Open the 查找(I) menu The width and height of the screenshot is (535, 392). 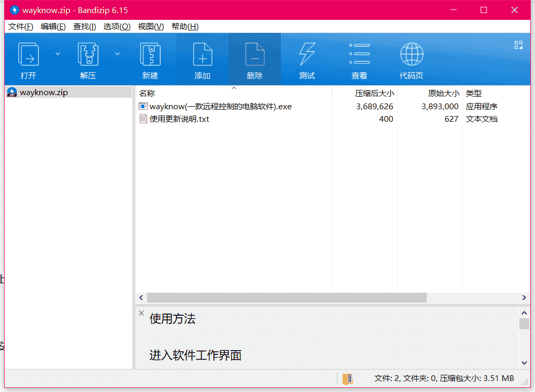84,27
